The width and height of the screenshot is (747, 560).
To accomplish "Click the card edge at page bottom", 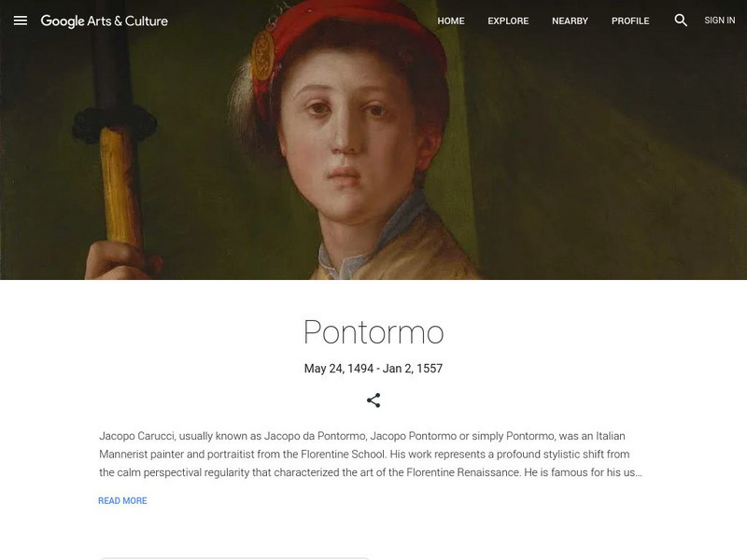I will 233,557.
